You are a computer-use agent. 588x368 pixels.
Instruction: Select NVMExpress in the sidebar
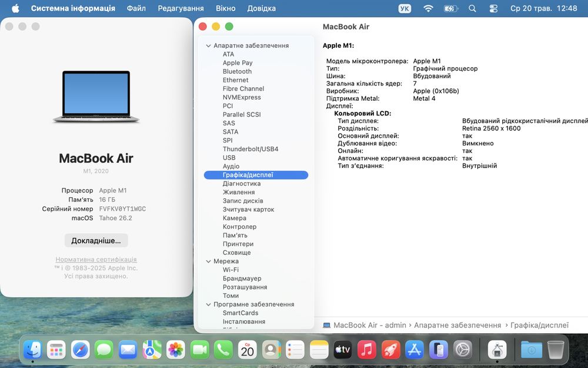(x=242, y=97)
